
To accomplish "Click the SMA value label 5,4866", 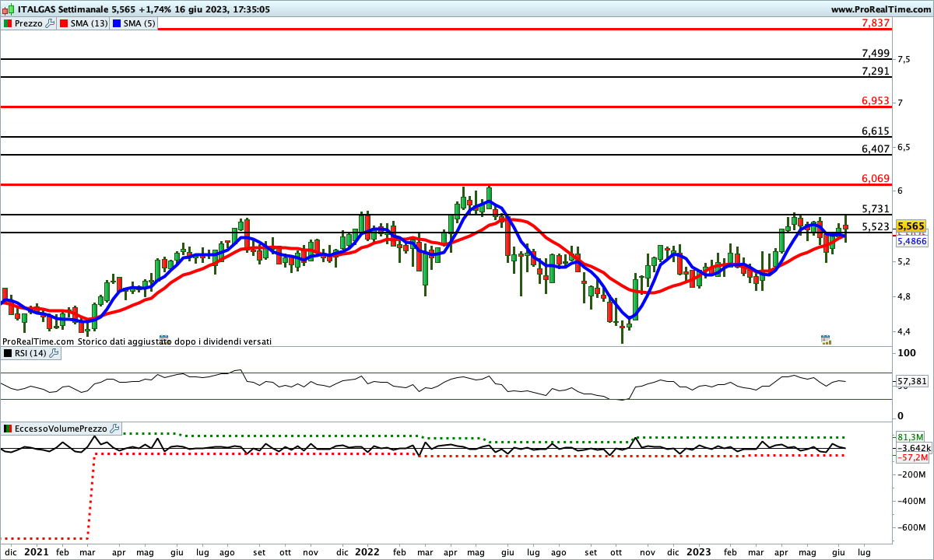I will [911, 241].
